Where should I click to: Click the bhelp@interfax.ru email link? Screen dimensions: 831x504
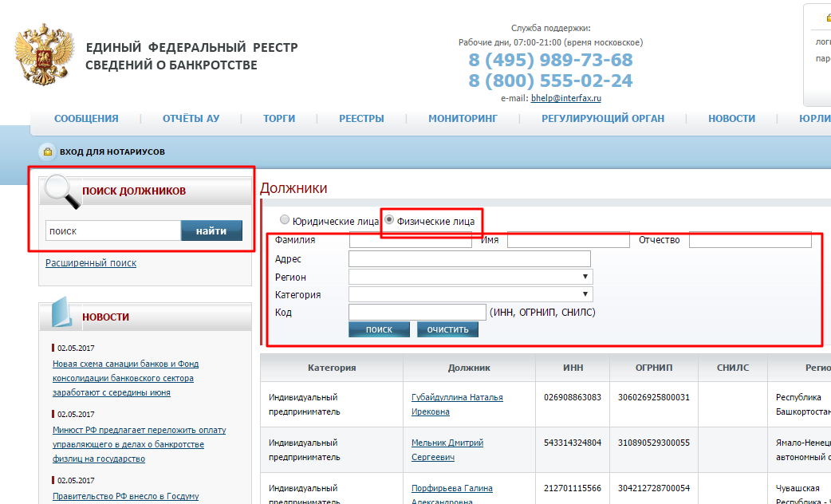[x=566, y=98]
